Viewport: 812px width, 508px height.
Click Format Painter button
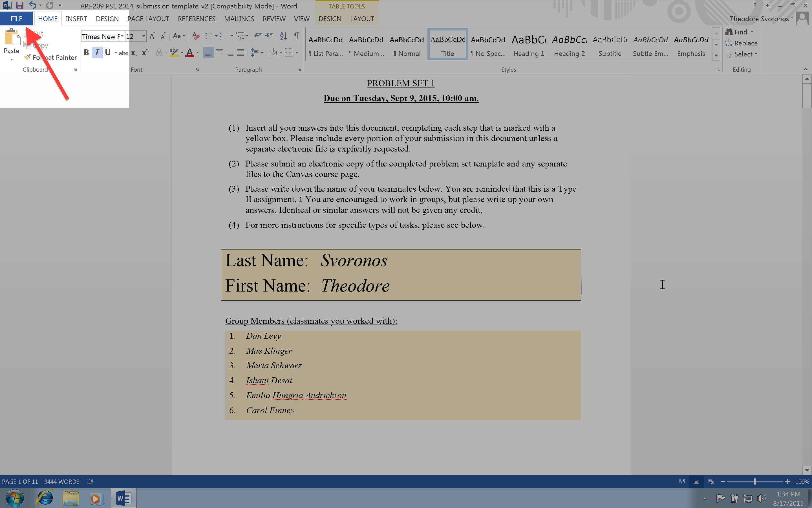(50, 58)
